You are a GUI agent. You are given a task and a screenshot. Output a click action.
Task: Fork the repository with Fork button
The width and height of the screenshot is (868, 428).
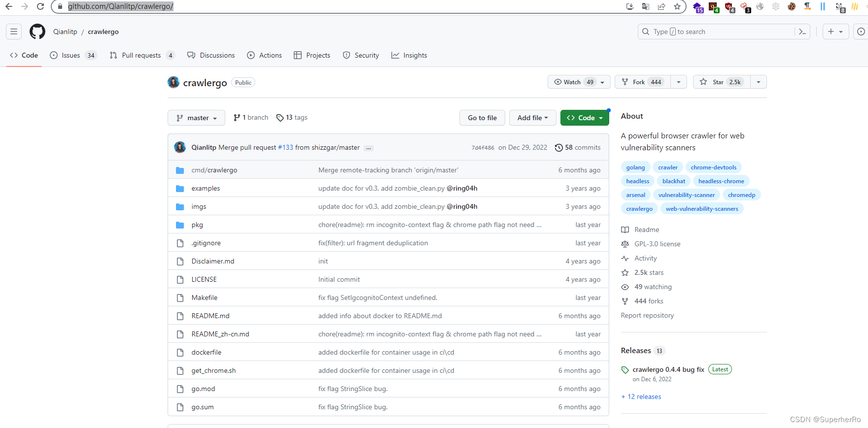coord(643,82)
